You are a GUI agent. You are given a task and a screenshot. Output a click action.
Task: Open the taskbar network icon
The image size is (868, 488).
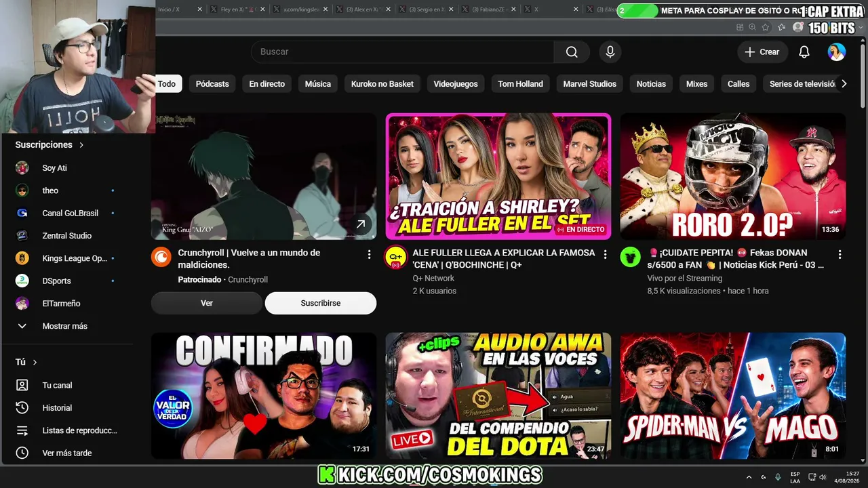pos(812,477)
